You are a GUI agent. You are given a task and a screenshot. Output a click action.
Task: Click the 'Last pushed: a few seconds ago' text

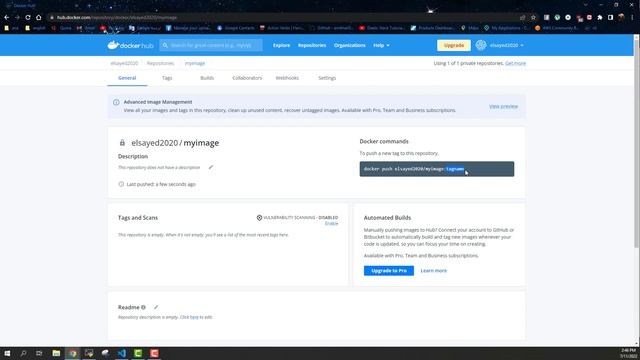(161, 184)
